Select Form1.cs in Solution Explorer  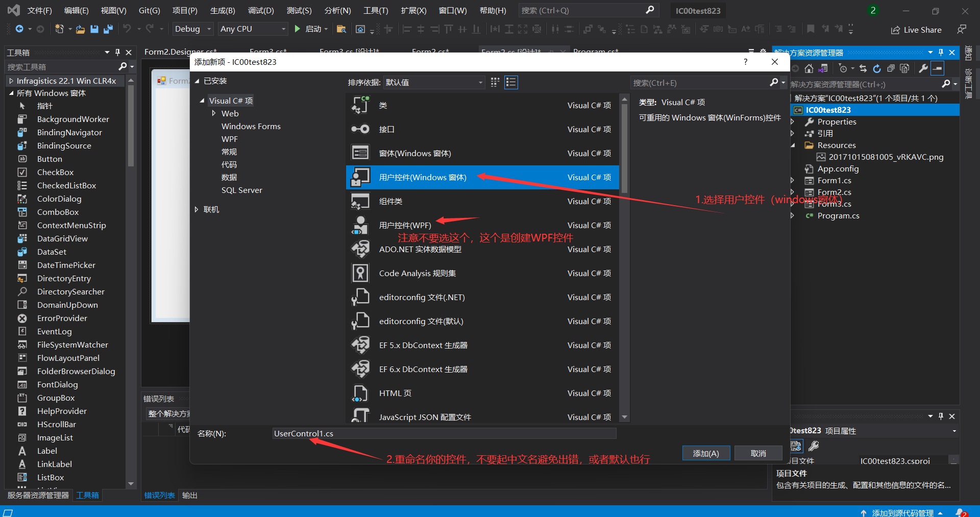pos(834,180)
